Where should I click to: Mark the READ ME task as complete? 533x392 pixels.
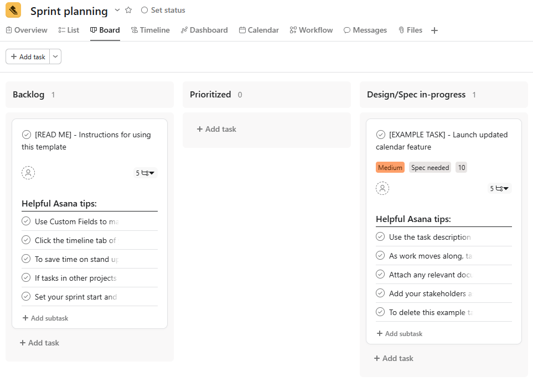tap(26, 134)
